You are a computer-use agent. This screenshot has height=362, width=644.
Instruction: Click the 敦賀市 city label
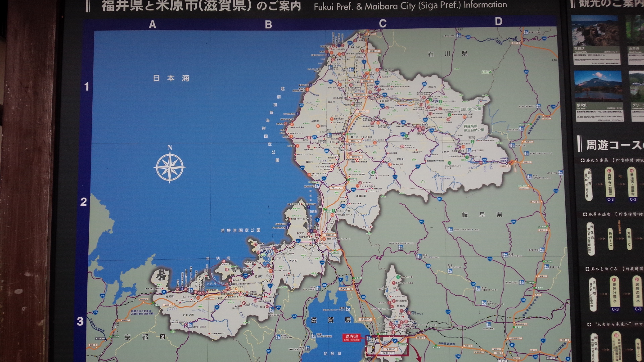click(x=300, y=233)
